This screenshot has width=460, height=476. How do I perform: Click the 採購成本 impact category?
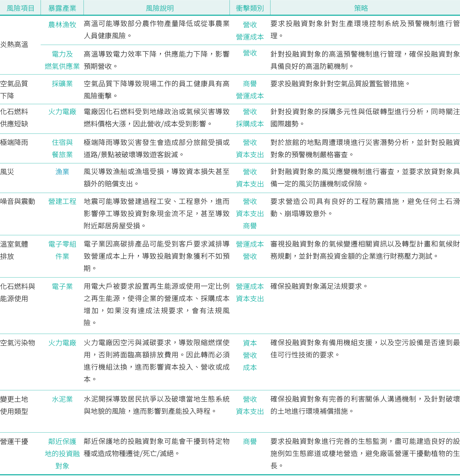pos(250,124)
